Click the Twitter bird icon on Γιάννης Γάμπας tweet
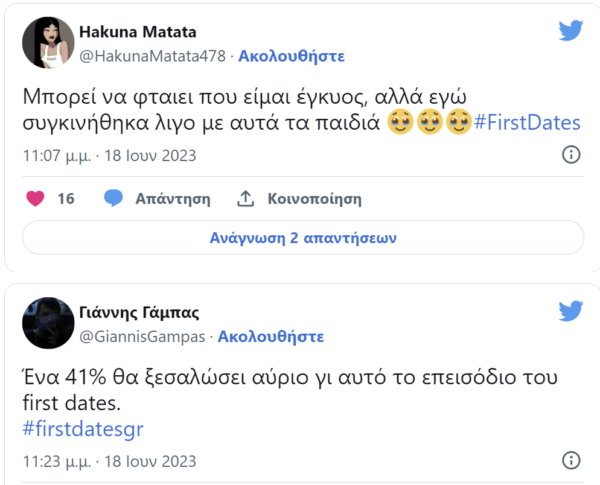This screenshot has width=600, height=485. coord(570,311)
